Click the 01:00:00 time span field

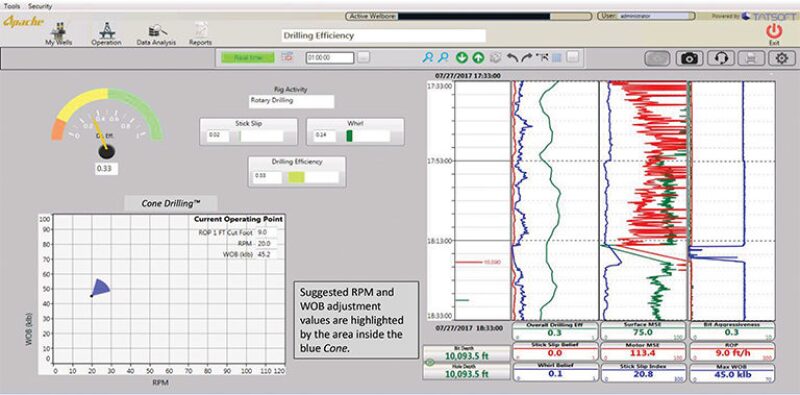point(330,58)
